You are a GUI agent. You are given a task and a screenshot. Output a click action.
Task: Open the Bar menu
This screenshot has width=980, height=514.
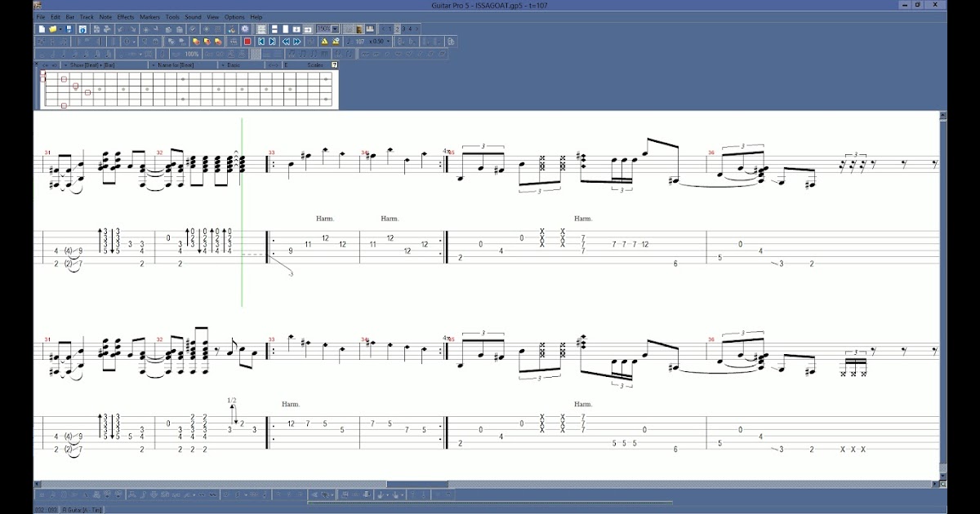point(70,16)
